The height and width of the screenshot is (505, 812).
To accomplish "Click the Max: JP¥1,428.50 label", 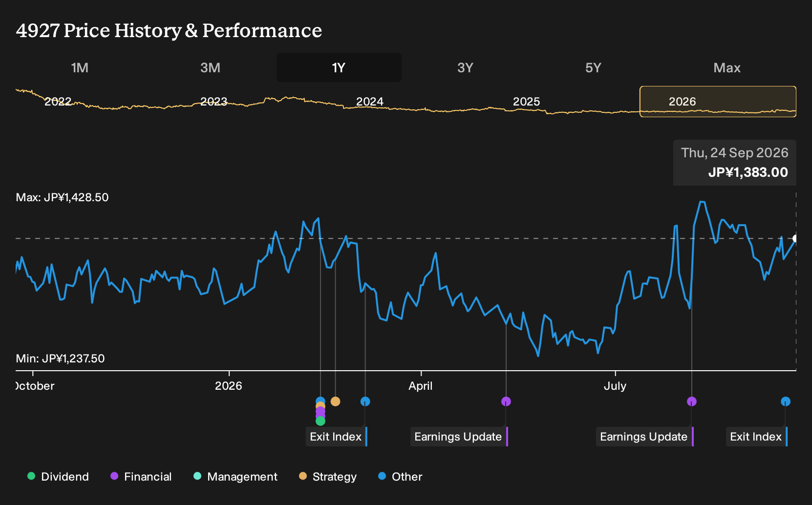I will pyautogui.click(x=62, y=197).
